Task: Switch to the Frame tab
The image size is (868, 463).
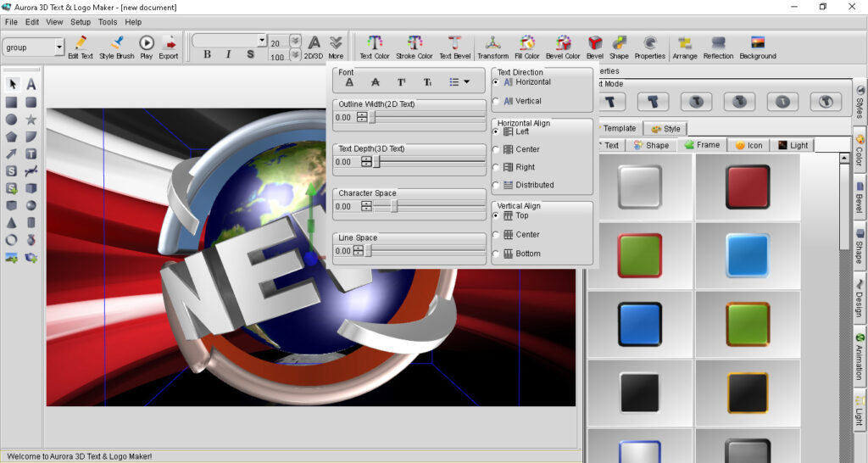Action: tap(702, 145)
